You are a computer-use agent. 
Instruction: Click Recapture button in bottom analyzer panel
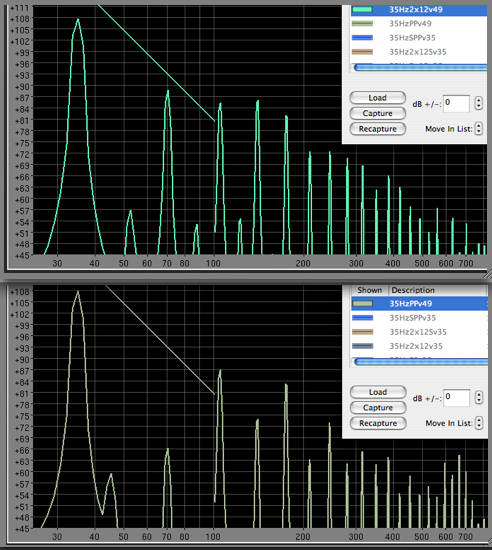pyautogui.click(x=378, y=423)
